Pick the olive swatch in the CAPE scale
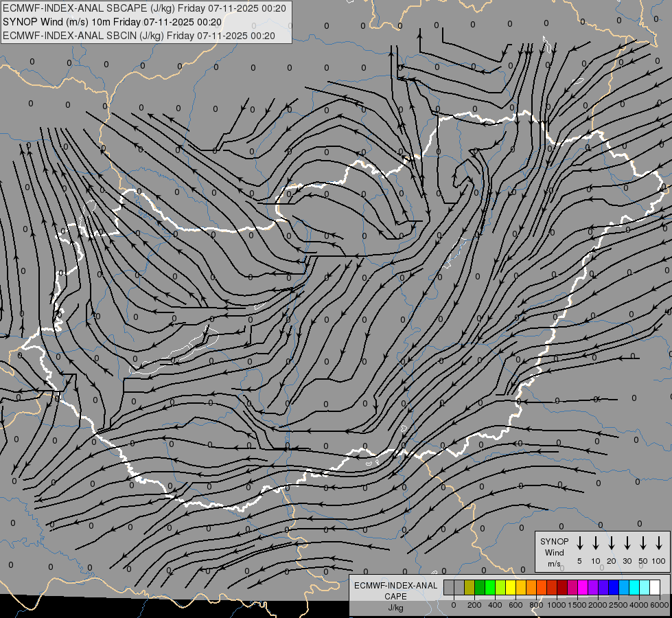The image size is (672, 618). click(x=470, y=588)
